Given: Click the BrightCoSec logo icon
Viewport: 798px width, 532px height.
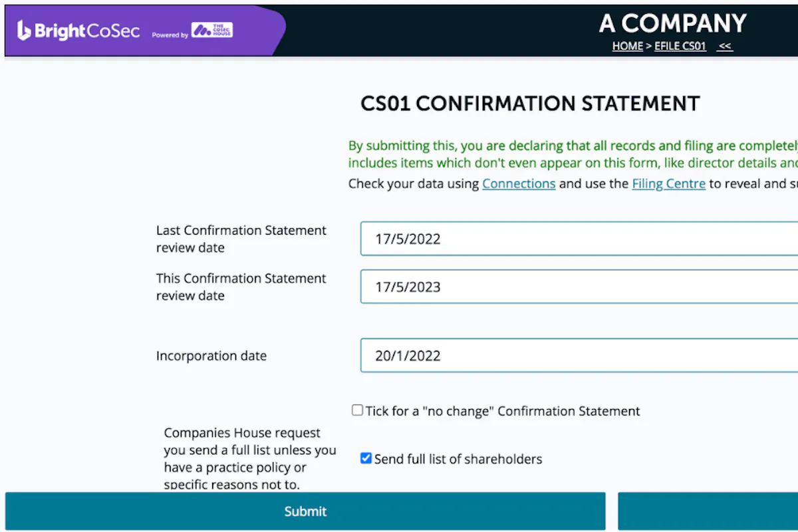Looking at the screenshot, I should (24, 31).
